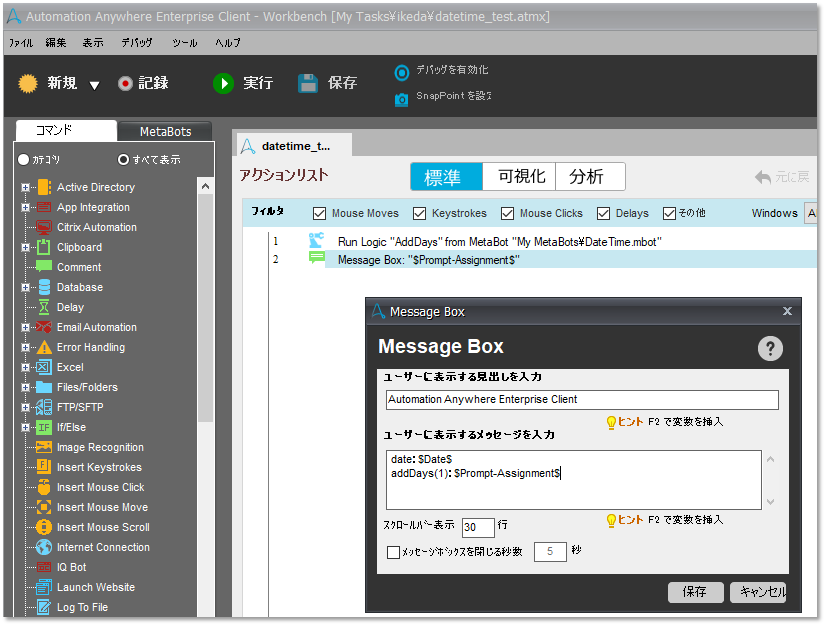Toggle the Delays filter checkbox

coord(603,213)
